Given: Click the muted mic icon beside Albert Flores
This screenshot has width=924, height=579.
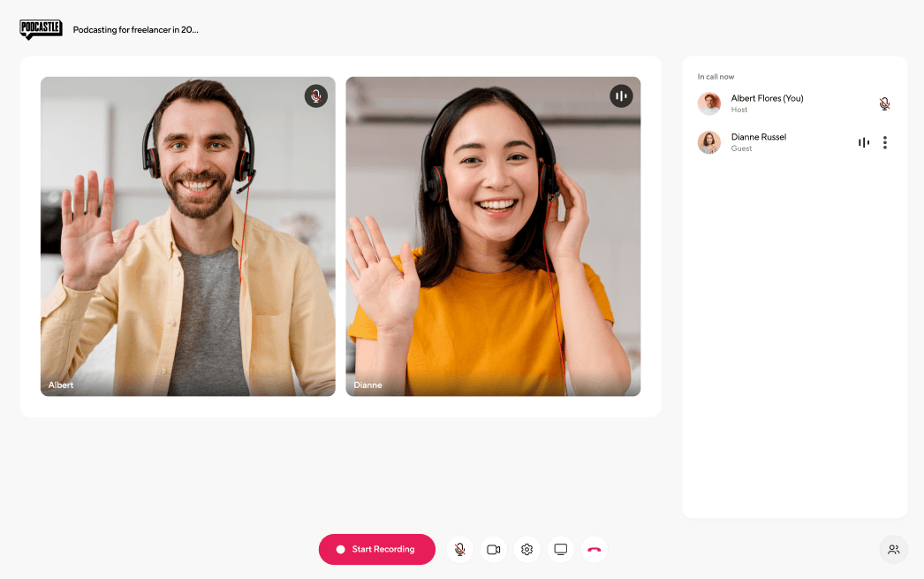Looking at the screenshot, I should point(884,103).
